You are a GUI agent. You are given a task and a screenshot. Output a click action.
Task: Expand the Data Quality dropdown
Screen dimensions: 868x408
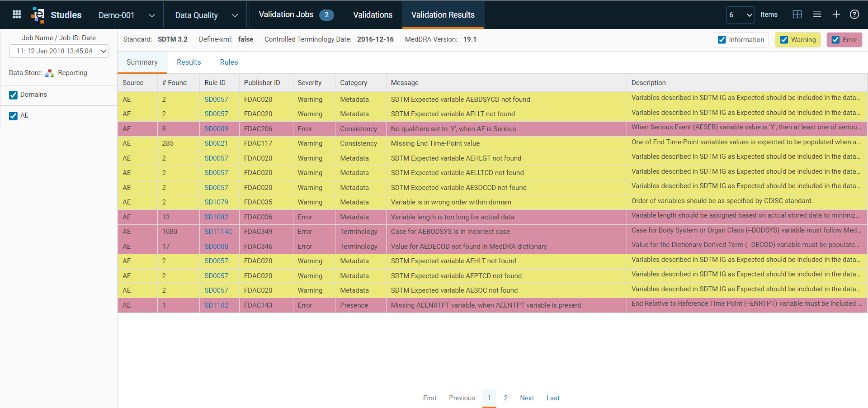click(x=235, y=15)
